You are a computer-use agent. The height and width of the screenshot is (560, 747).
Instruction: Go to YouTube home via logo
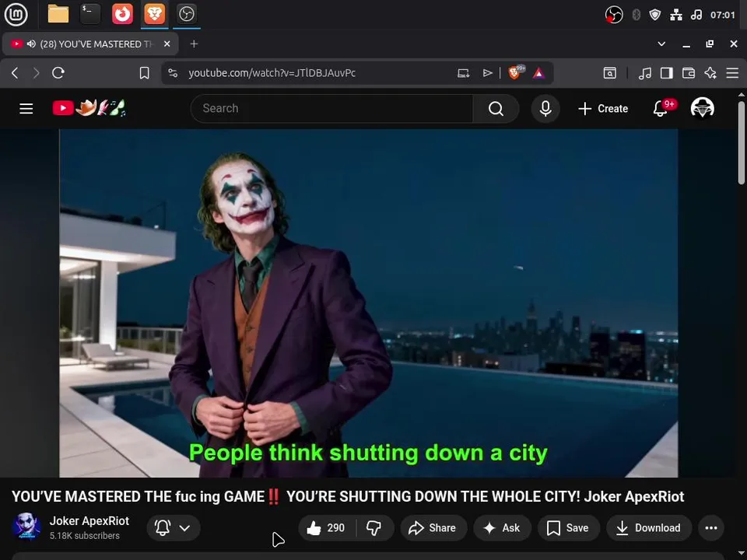click(x=89, y=108)
